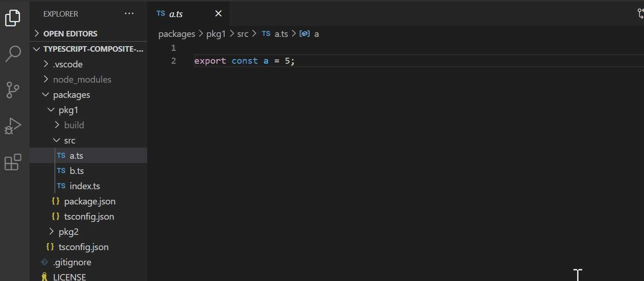This screenshot has height=281, width=644.
Task: Click the symbol 'a' in the breadcrumbs
Action: pyautogui.click(x=316, y=33)
